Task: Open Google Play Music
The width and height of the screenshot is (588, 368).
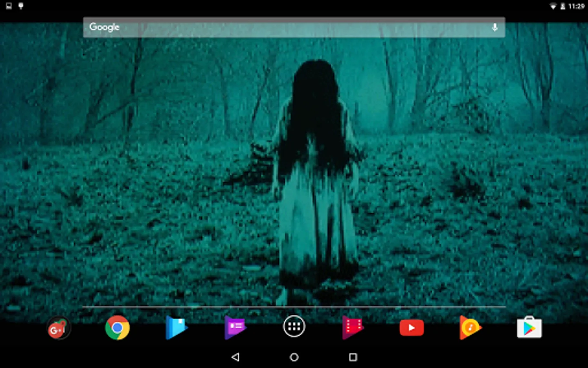Action: (x=470, y=328)
